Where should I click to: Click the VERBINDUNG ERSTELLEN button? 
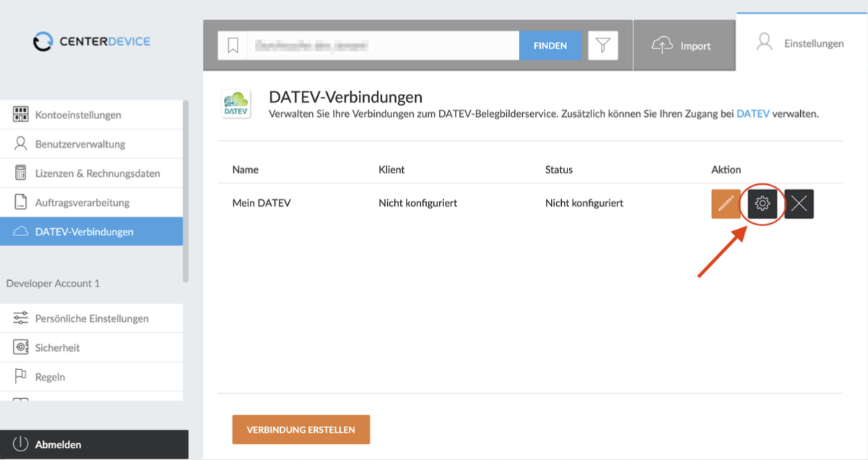301,430
